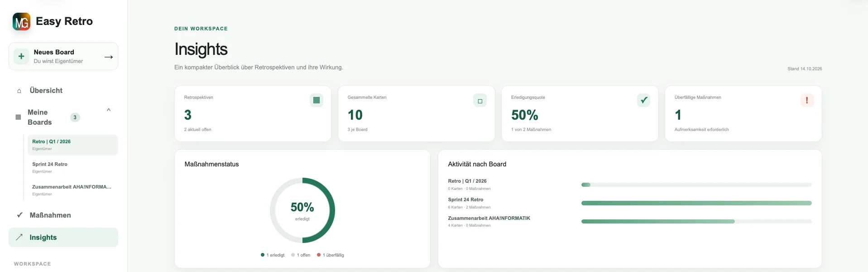Image resolution: width=868 pixels, height=272 pixels.
Task: Click the arrow on the Neues Board card
Action: (109, 57)
